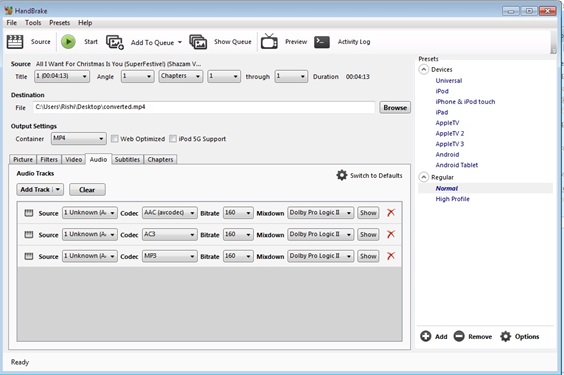Open the Help menu
The width and height of the screenshot is (564, 375).
[85, 23]
